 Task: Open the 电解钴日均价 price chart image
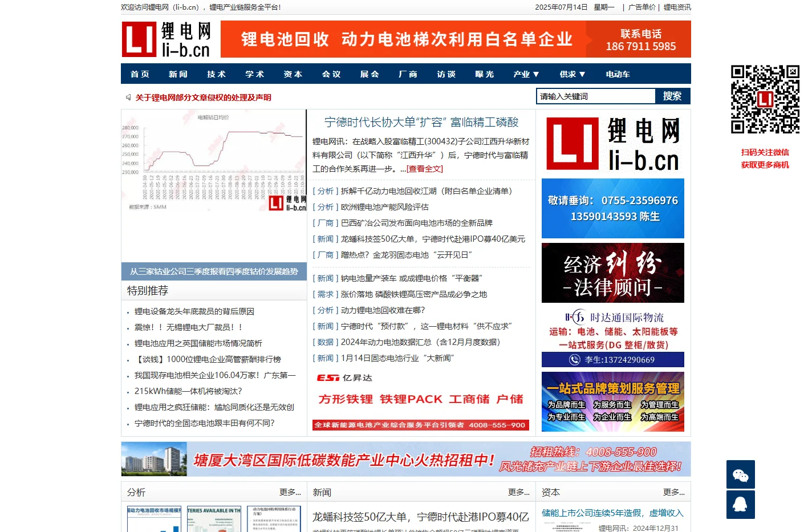click(214, 161)
